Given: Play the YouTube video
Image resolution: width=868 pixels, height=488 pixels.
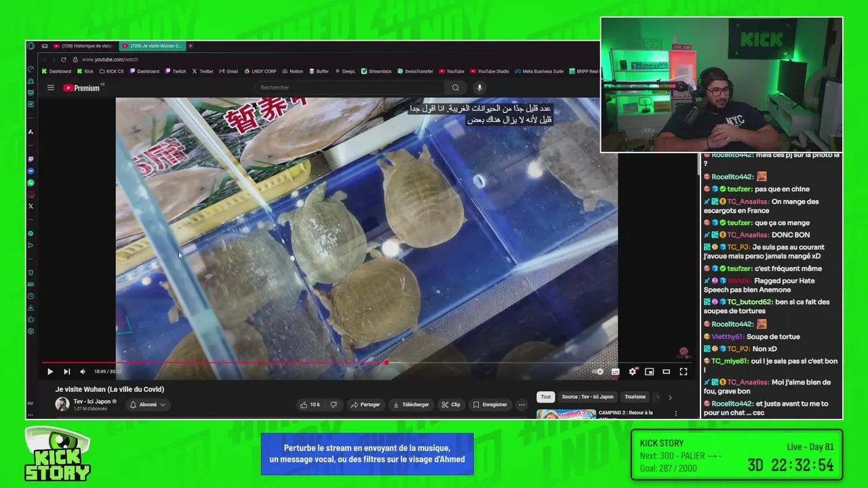Looking at the screenshot, I should [x=50, y=371].
